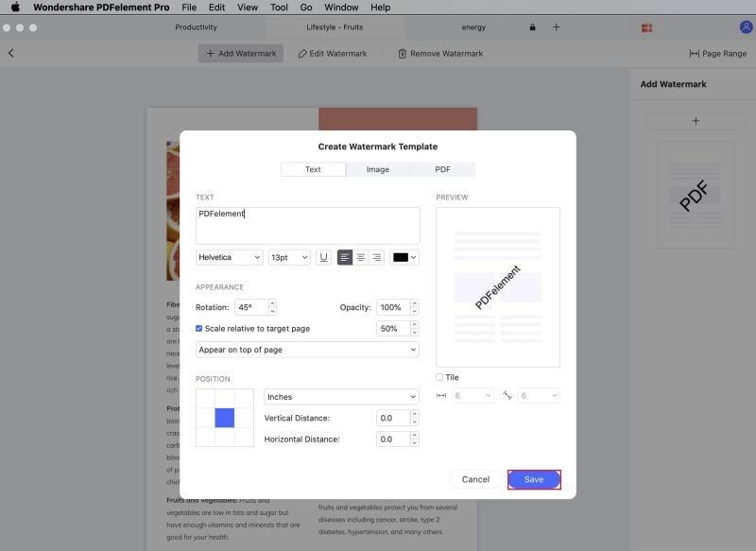Viewport: 756px width, 551px height.
Task: Select the PDF watermark template thumbnail
Action: click(x=696, y=195)
